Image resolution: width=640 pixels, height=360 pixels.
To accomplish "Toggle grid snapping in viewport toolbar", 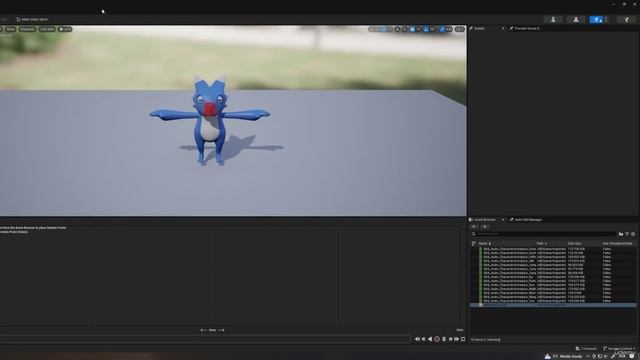I will 412,29.
